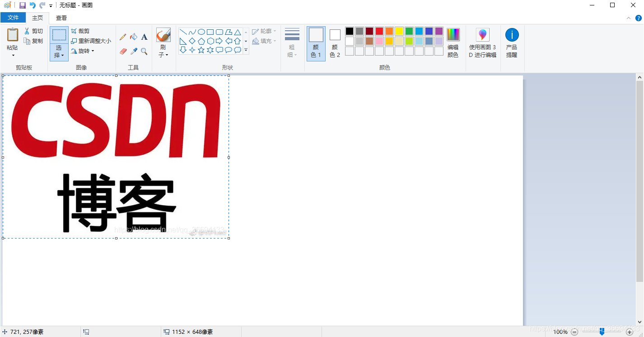Click the Cut (剪切) scissors button

click(33, 31)
